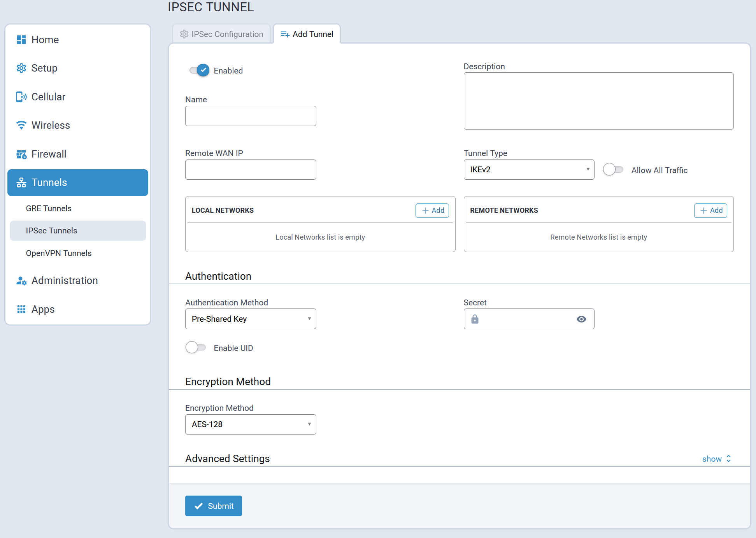This screenshot has height=538, width=756.
Task: Click in the Remote WAN IP field
Action: tap(250, 170)
